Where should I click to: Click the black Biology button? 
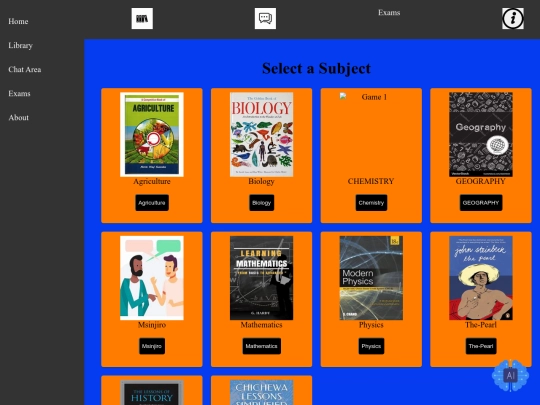[x=262, y=203]
